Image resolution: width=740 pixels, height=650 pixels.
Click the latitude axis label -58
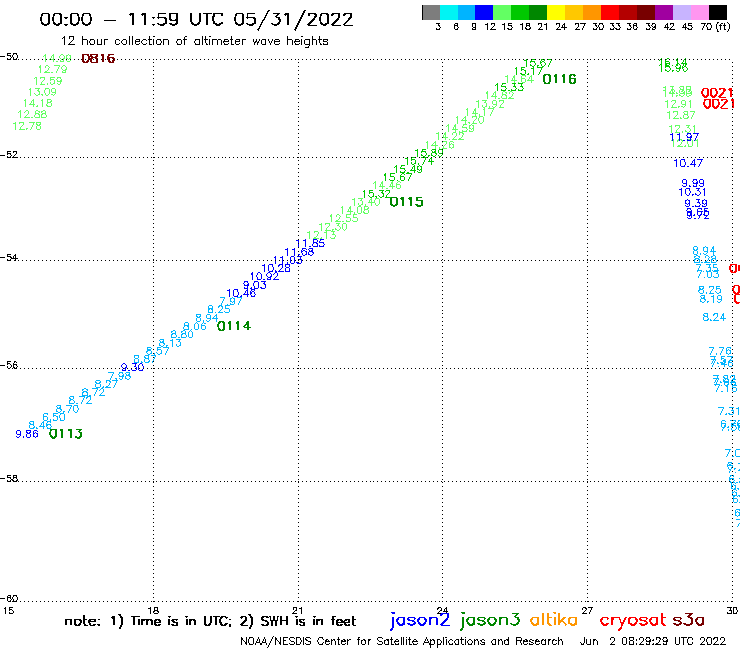[x=9, y=479]
